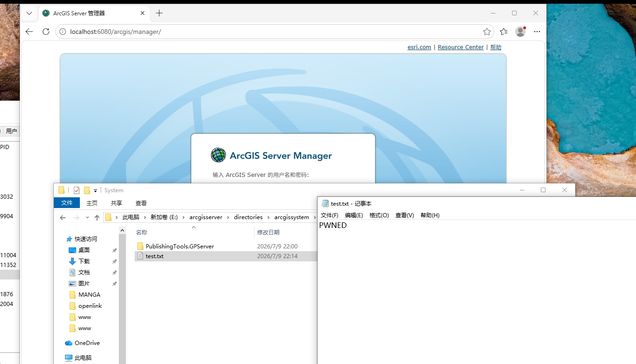Viewport: 636px width, 364px height.
Task: Collapse the 快速访问 tree node
Action: pyautogui.click(x=64, y=239)
